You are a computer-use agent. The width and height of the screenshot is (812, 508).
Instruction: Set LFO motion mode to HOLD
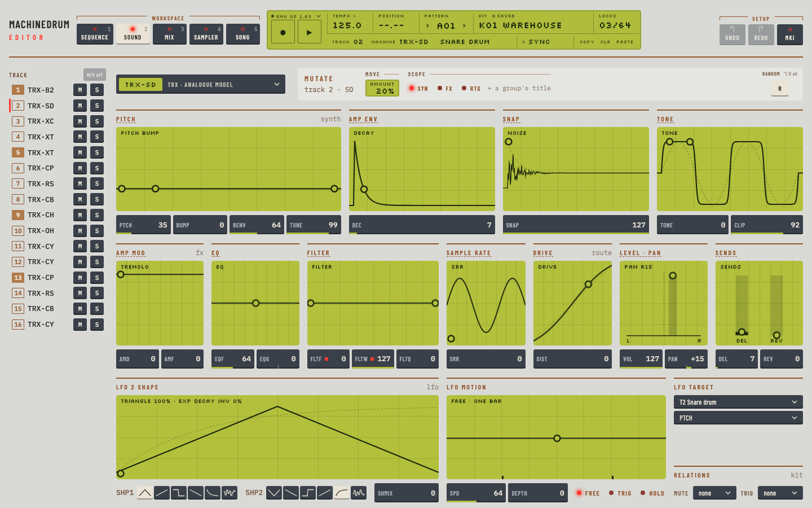(652, 493)
